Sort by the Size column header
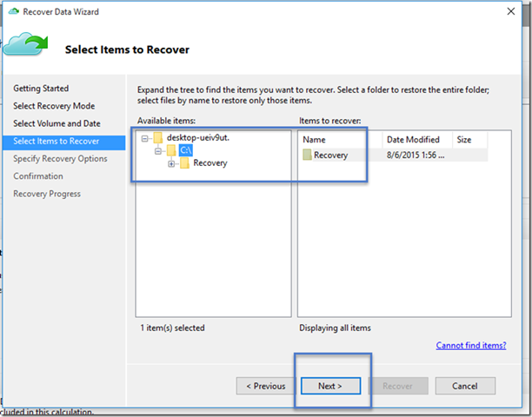Viewport: 532px width, 417px height. (x=464, y=139)
